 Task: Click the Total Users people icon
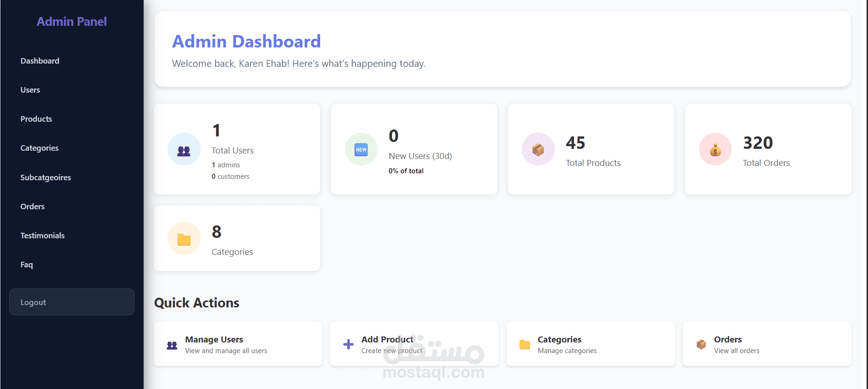point(184,150)
